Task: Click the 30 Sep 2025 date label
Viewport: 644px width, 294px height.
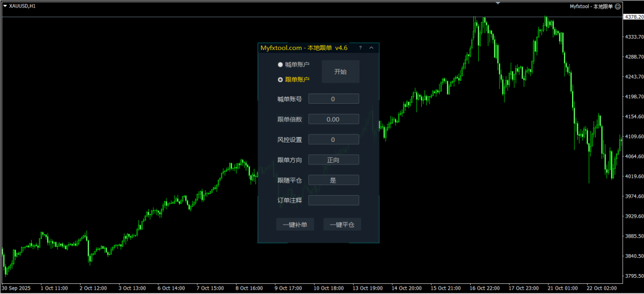Action: pyautogui.click(x=16, y=288)
